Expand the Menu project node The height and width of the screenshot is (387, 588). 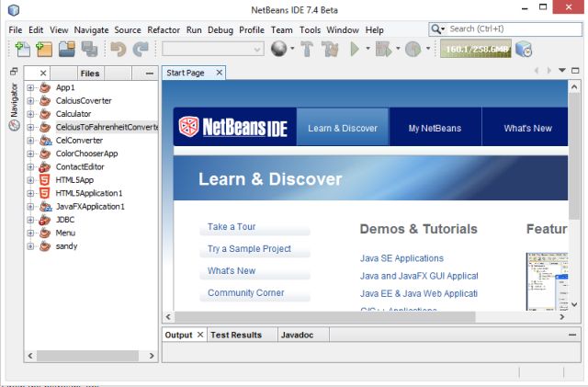click(30, 233)
